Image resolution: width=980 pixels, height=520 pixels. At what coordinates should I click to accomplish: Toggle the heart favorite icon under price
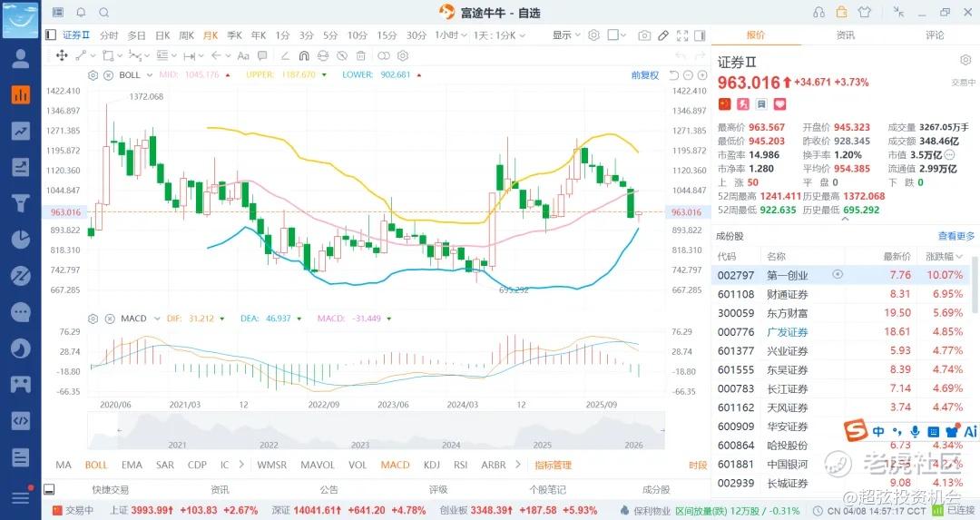tap(779, 104)
